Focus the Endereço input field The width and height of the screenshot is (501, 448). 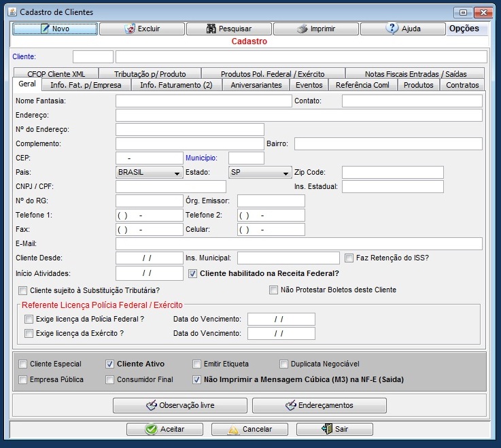(x=299, y=116)
